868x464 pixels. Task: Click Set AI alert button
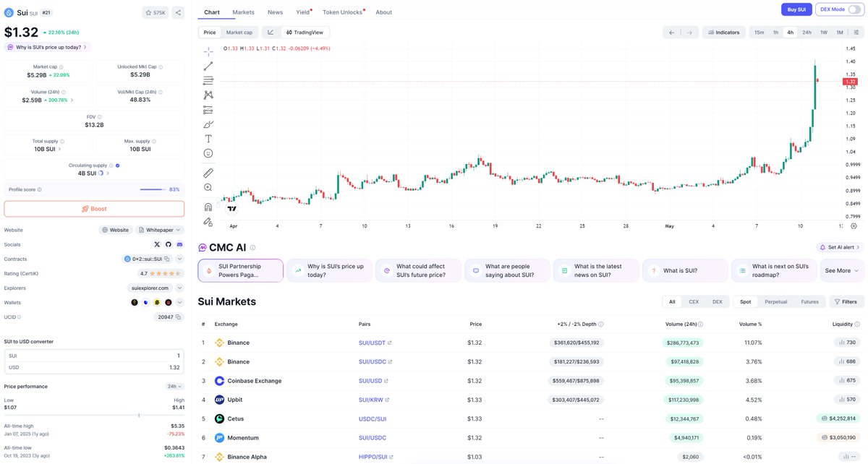point(840,247)
